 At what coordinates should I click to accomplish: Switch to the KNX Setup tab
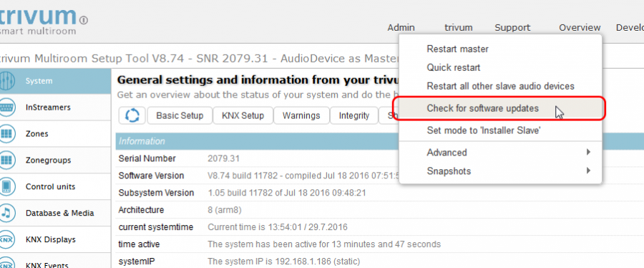[243, 115]
